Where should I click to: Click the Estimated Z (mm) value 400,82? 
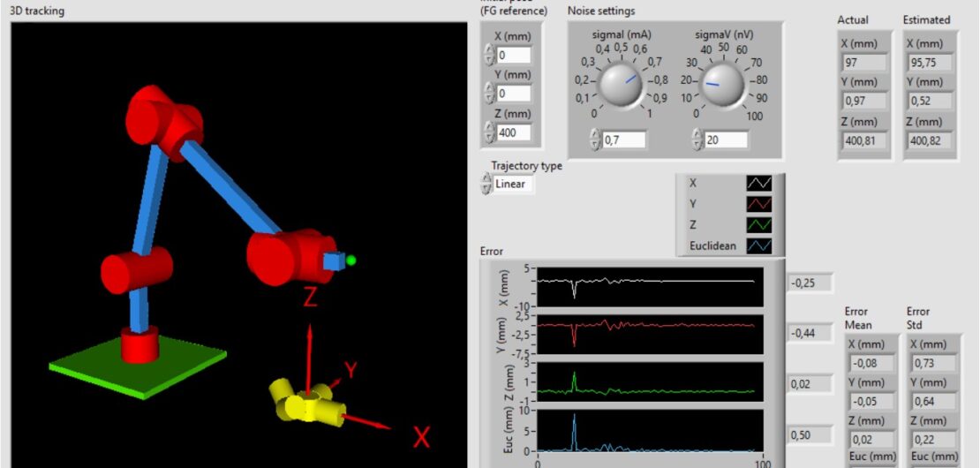coord(931,140)
